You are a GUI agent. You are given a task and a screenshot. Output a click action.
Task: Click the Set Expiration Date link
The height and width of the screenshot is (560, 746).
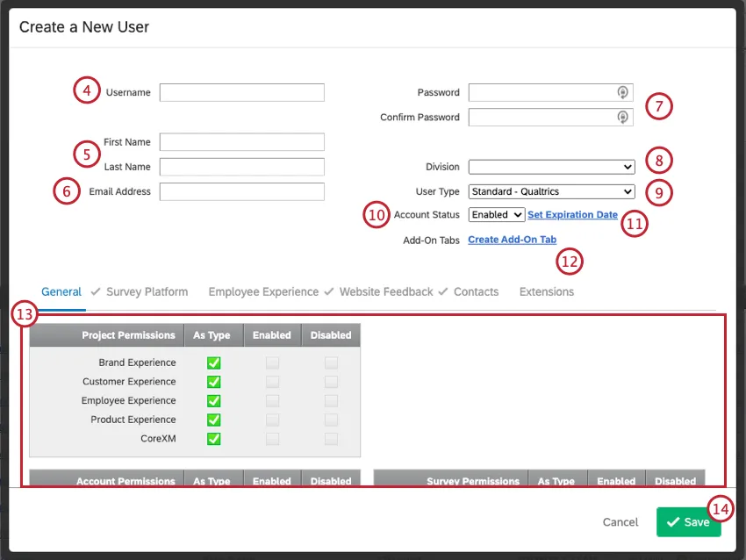point(572,214)
